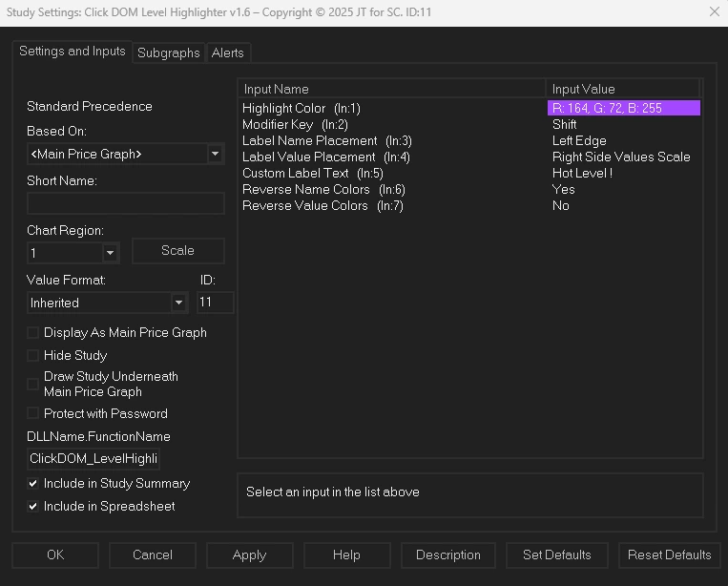Click the OK button
Screen dimensions: 728x586
click(55, 555)
